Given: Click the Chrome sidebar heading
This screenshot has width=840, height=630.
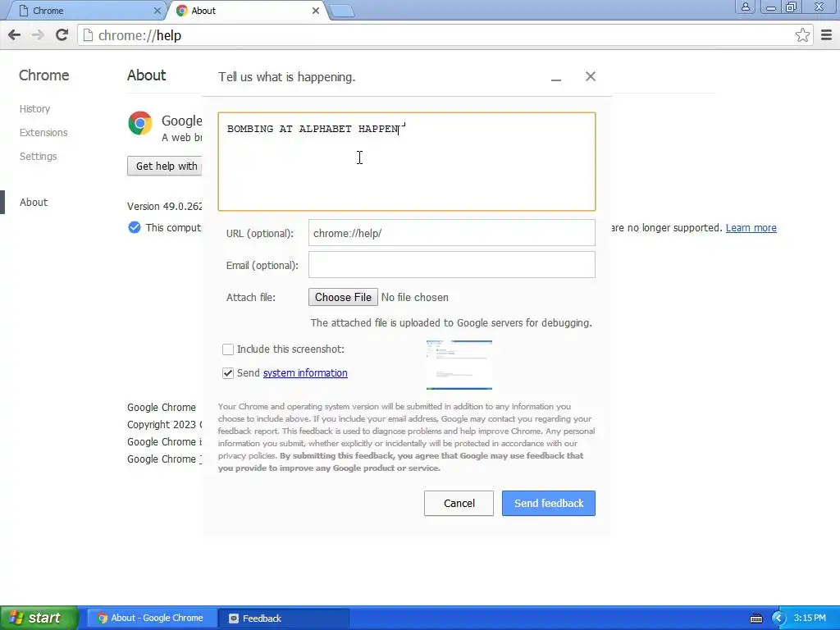Looking at the screenshot, I should (x=44, y=75).
